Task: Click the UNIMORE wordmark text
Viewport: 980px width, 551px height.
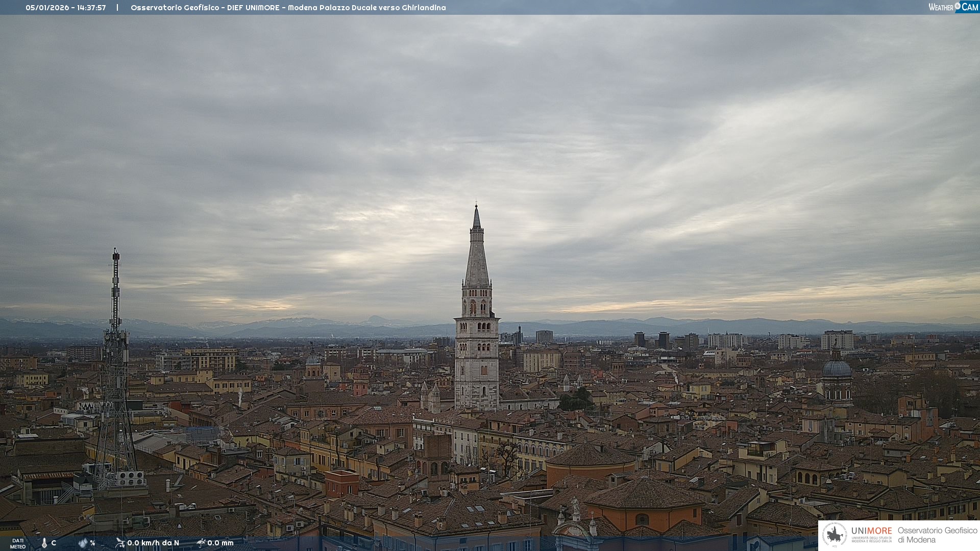Action: (x=871, y=531)
